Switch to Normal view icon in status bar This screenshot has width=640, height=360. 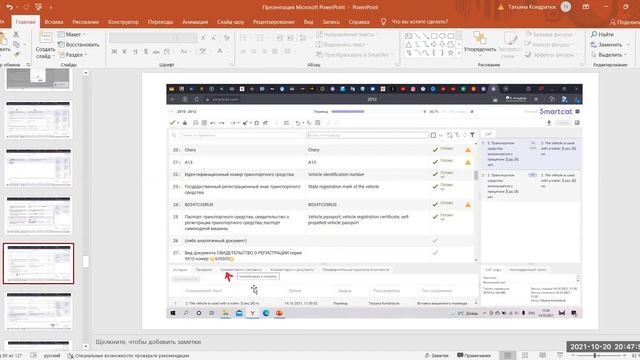[507, 356]
